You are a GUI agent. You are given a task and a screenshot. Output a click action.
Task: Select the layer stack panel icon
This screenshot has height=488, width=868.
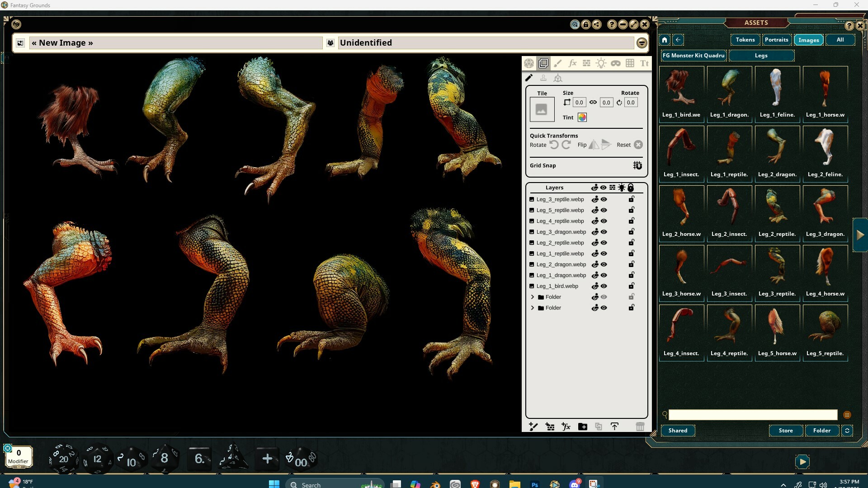click(544, 63)
